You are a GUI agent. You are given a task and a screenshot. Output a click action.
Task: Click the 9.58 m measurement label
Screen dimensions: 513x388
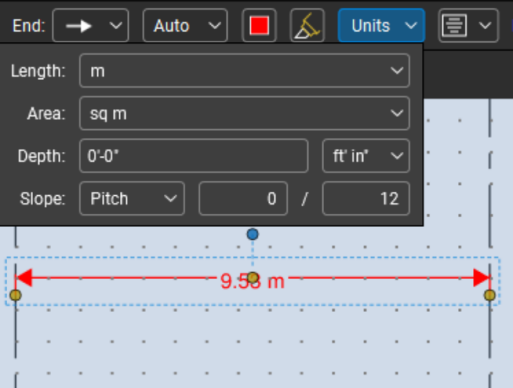252,281
